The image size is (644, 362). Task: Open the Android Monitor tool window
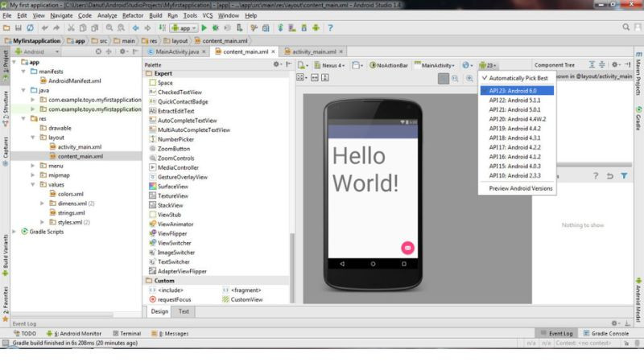(74, 334)
